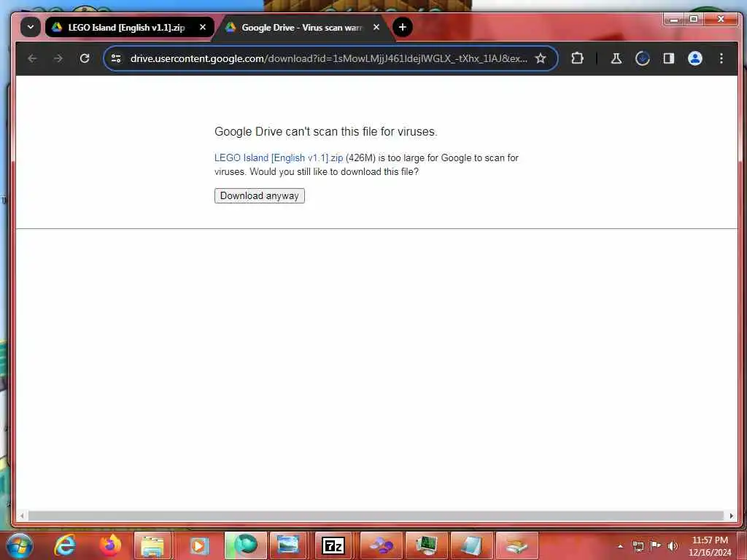Open Chrome Labs flask icon
Screen dimensions: 747x560
[x=616, y=58]
